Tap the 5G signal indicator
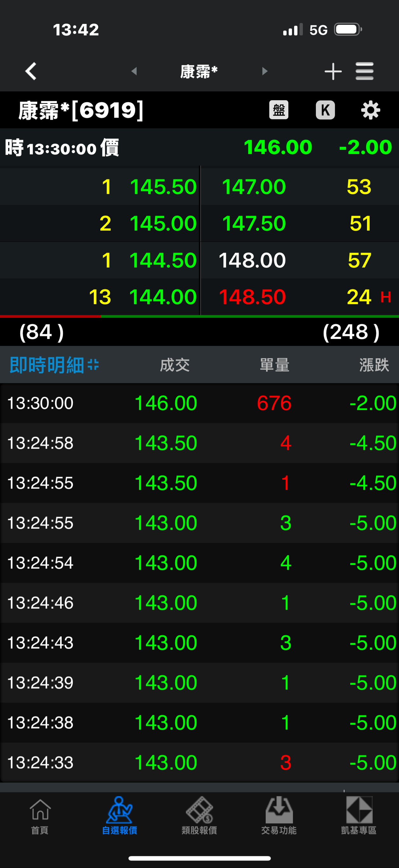 coord(318,30)
